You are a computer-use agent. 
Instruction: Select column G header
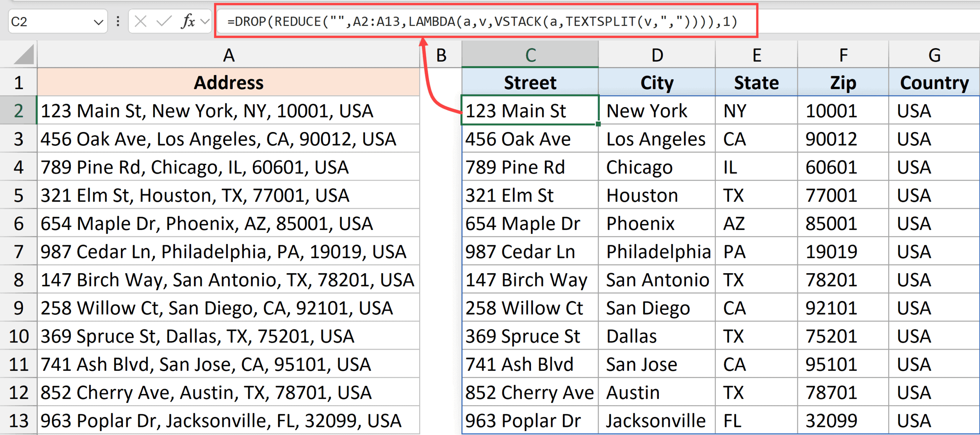[x=934, y=55]
